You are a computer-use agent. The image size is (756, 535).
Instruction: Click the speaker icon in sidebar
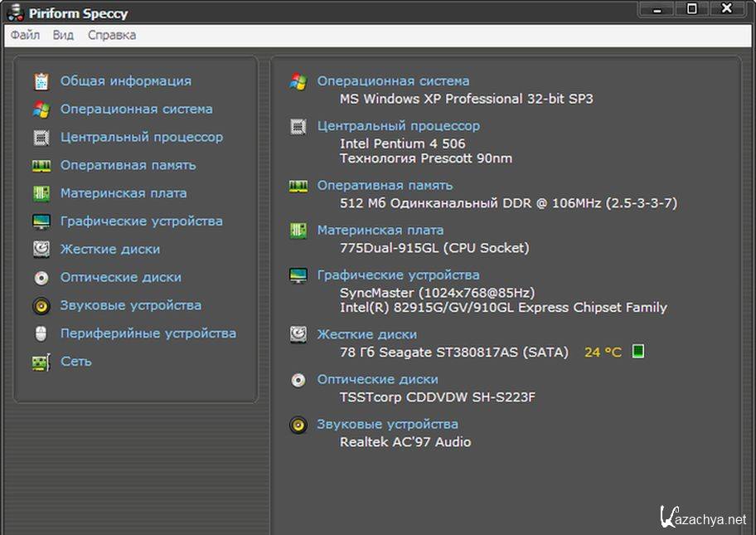tap(41, 306)
